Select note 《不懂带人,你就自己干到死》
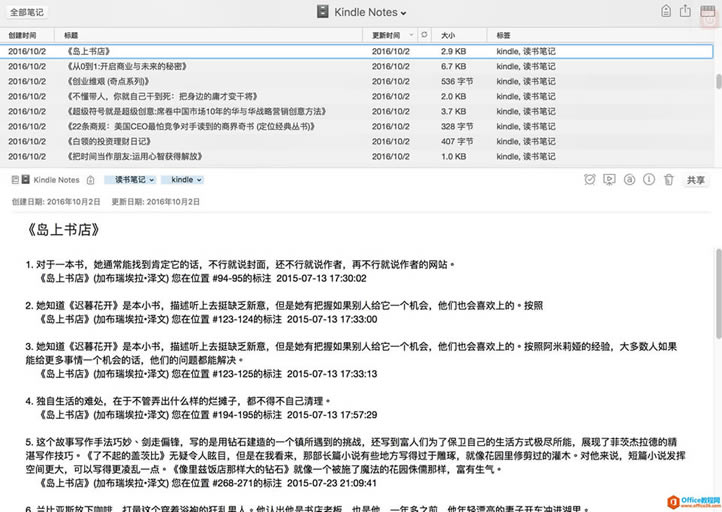Viewport: 722px width, 512px height. coord(356,96)
